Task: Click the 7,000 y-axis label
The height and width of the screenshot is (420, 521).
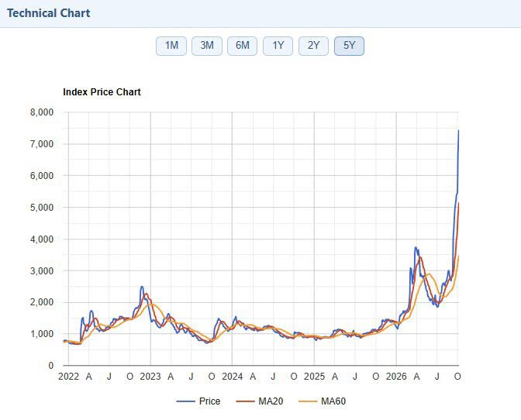Action: tap(42, 144)
